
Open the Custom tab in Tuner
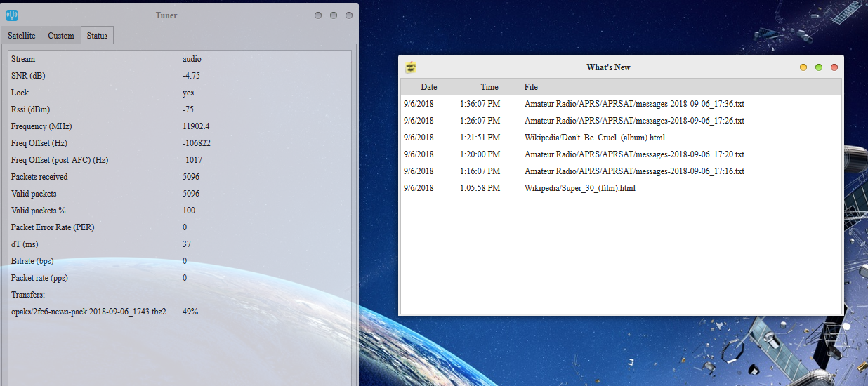coord(61,36)
